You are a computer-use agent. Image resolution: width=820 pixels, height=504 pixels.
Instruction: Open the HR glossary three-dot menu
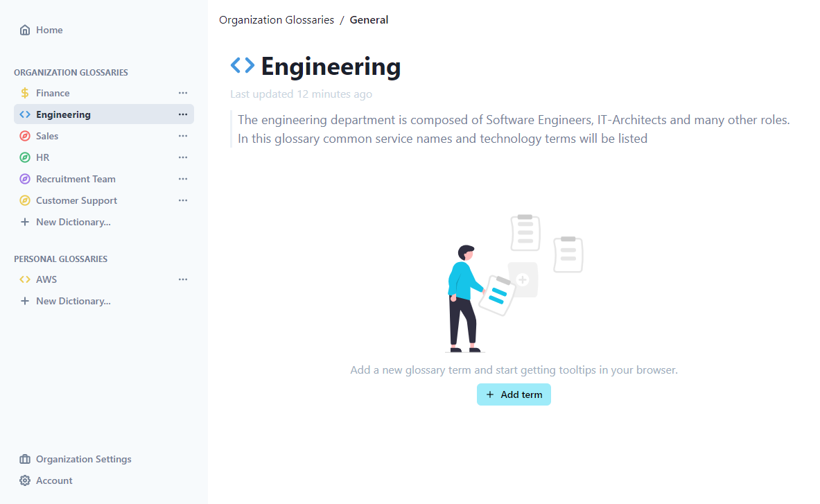coord(182,157)
